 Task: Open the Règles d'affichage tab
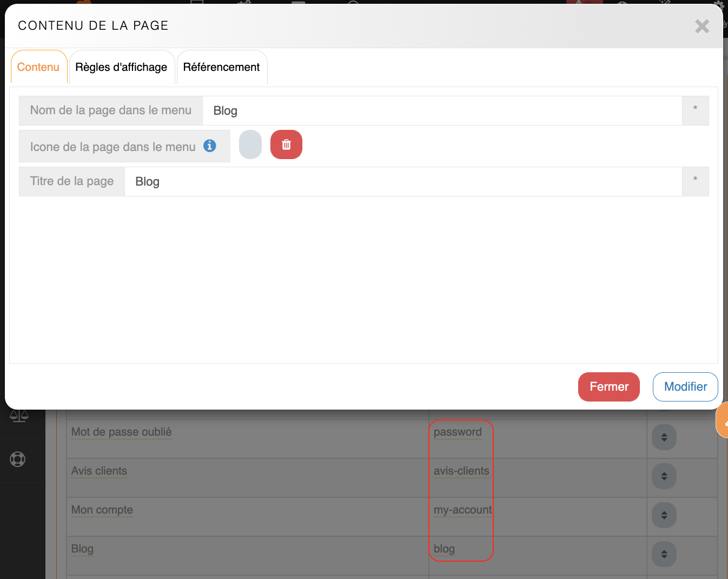point(121,67)
